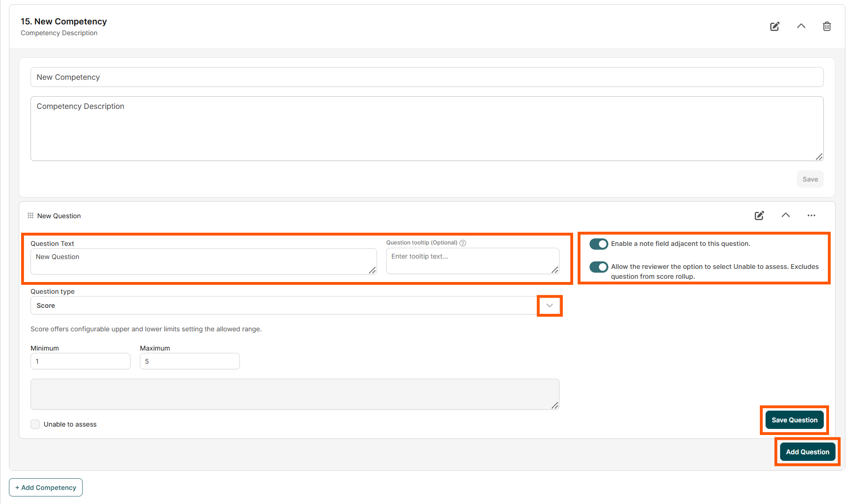Select the Minimum score field
The width and height of the screenshot is (851, 504).
pyautogui.click(x=80, y=361)
